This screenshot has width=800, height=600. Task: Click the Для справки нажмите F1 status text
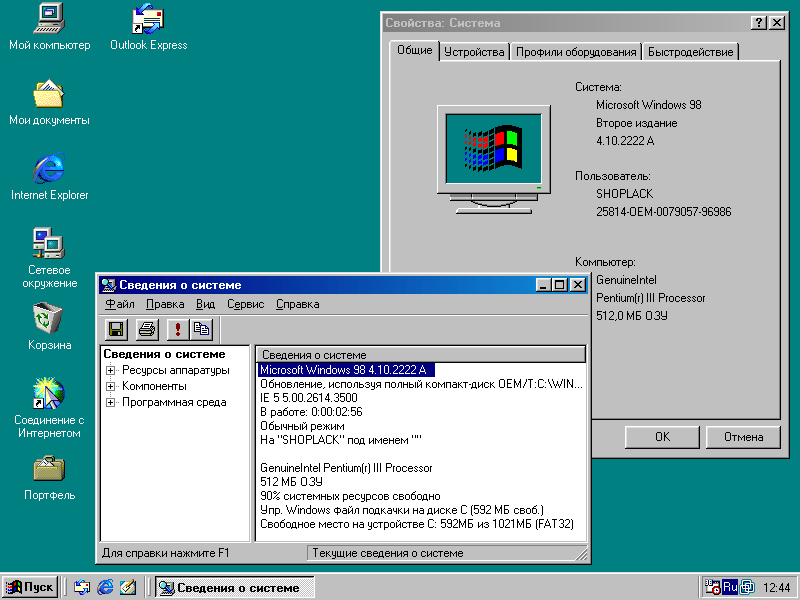(165, 553)
